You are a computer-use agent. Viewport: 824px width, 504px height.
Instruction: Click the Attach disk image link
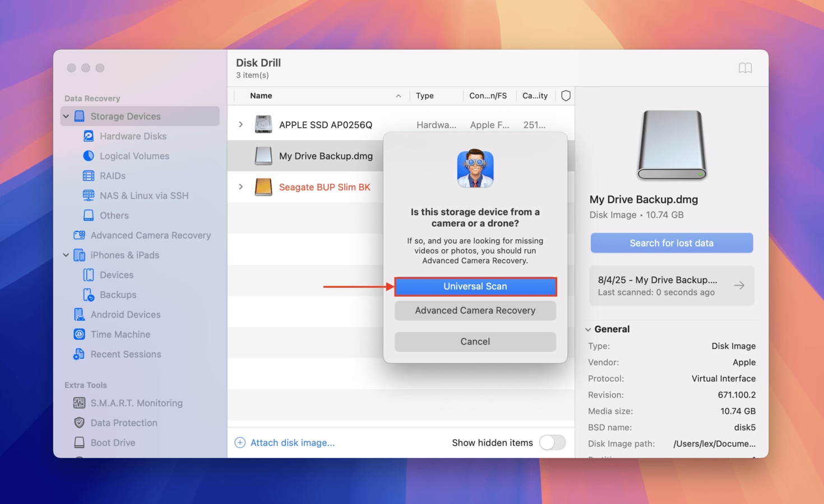(293, 442)
